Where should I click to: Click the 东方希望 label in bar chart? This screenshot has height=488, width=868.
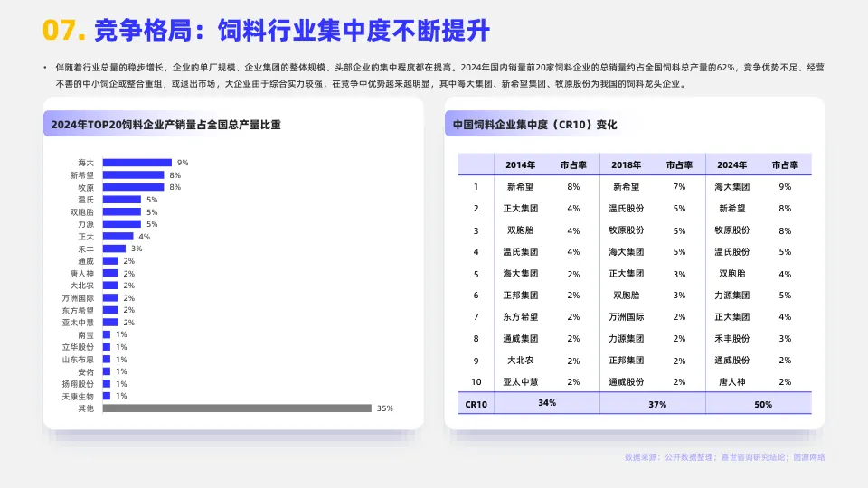click(x=78, y=310)
